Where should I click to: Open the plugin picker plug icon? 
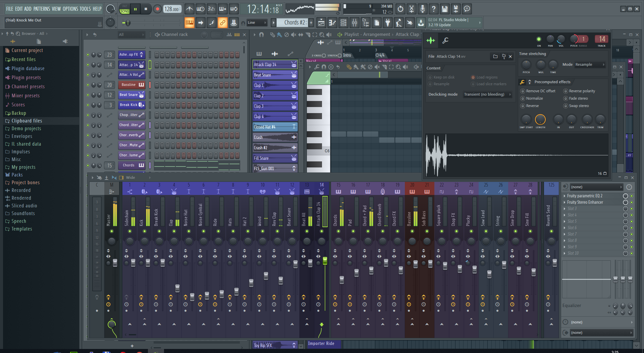(388, 23)
